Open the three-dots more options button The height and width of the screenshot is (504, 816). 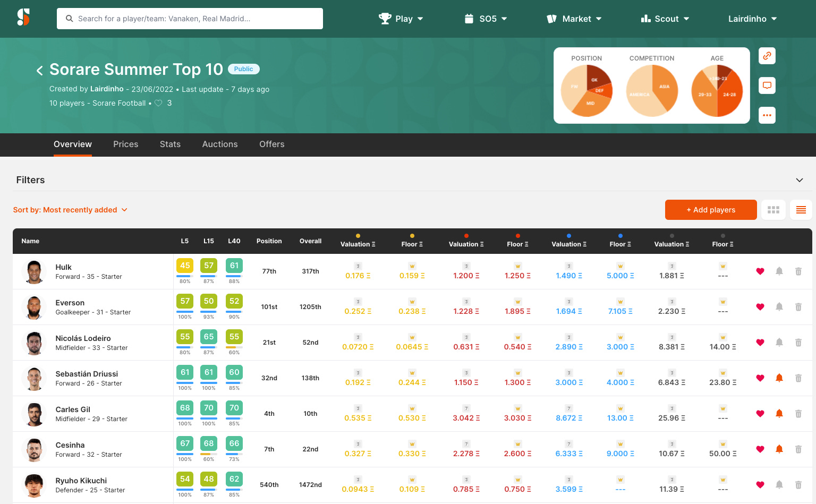(767, 115)
